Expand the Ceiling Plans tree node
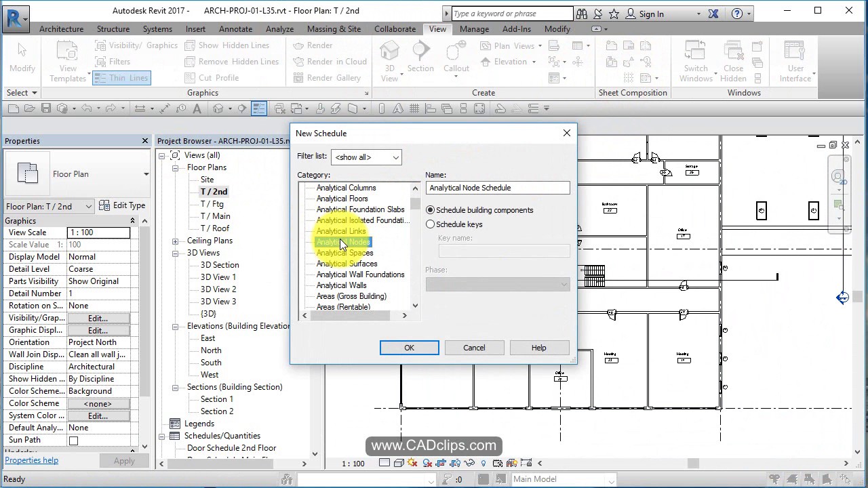Screen dimensions: 868x488 pos(175,241)
